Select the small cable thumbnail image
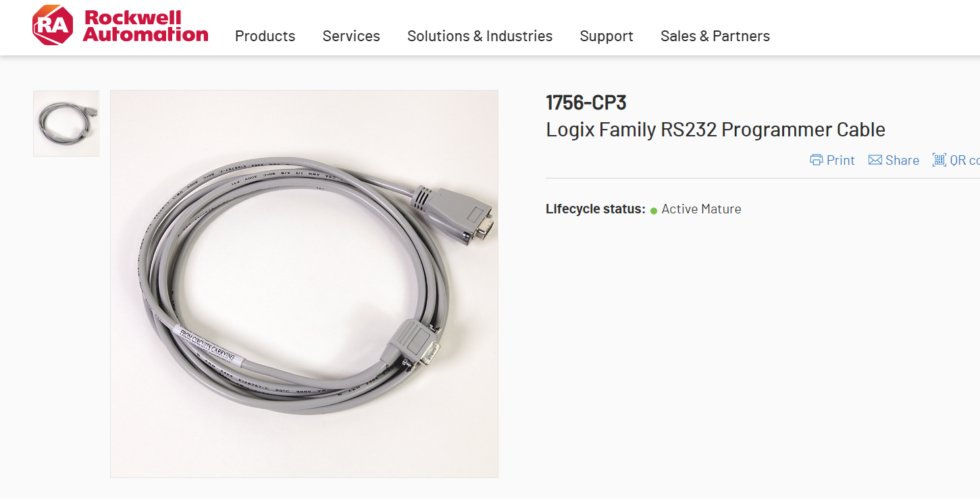Viewport: 980px width, 501px height. point(66,124)
